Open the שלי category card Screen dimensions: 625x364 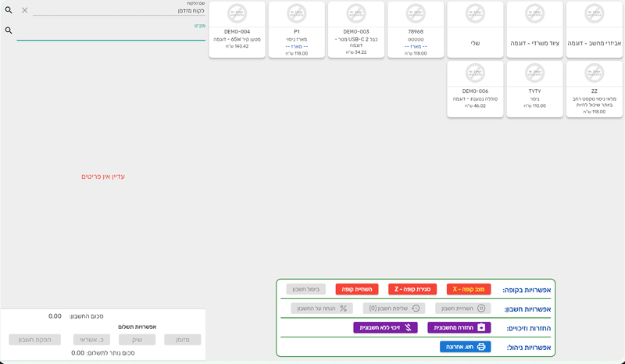point(475,30)
